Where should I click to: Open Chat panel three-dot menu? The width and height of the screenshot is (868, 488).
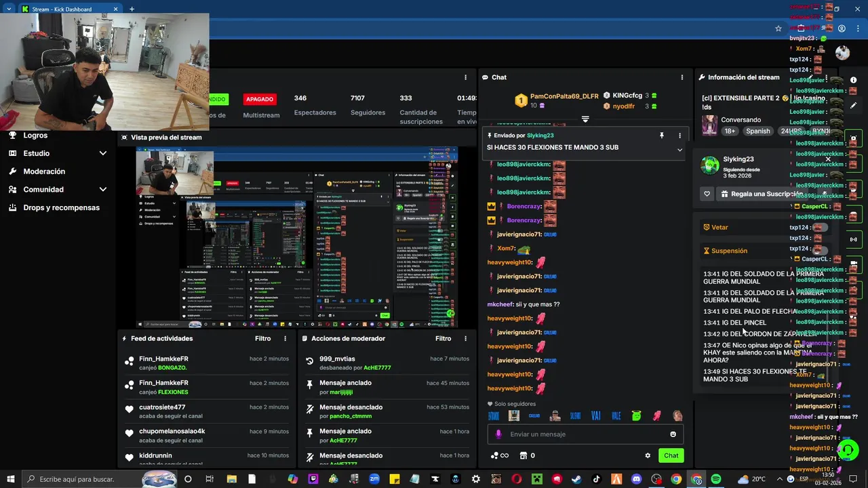click(x=682, y=77)
